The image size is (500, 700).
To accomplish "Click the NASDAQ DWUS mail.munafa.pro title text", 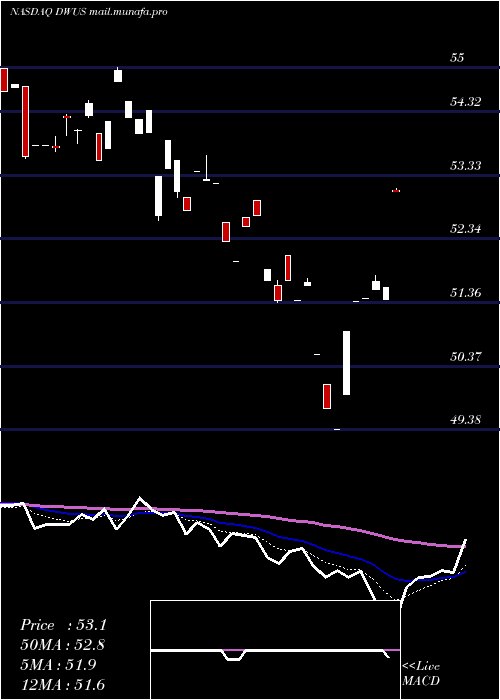I will click(88, 12).
